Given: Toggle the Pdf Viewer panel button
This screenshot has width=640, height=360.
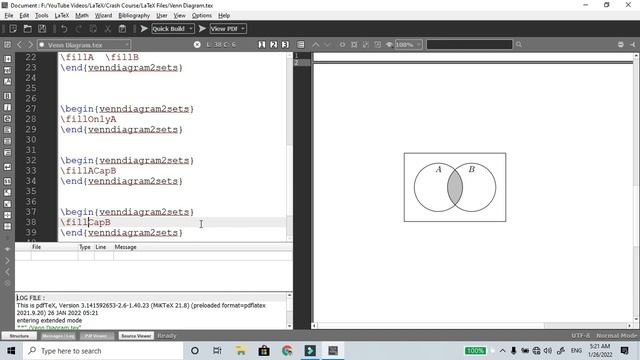Looking at the screenshot, I should (96, 336).
